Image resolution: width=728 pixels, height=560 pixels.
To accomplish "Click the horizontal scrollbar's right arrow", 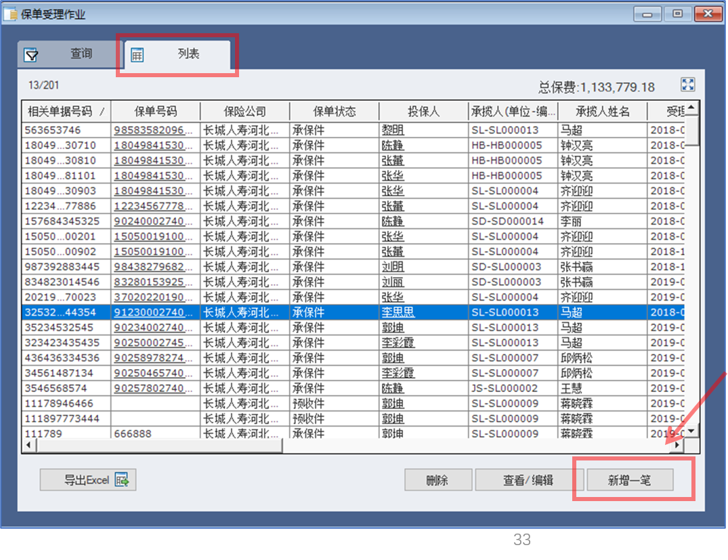I will click(x=677, y=446).
